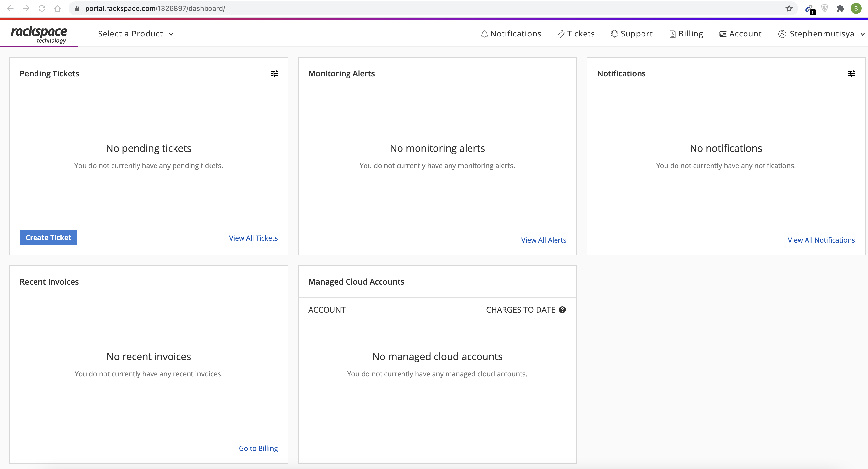Open Notifications in top navigation

[511, 34]
